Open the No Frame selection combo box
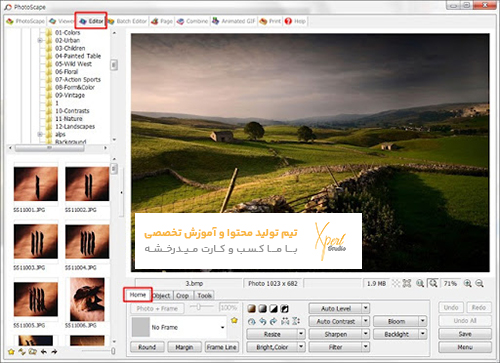 click(179, 327)
